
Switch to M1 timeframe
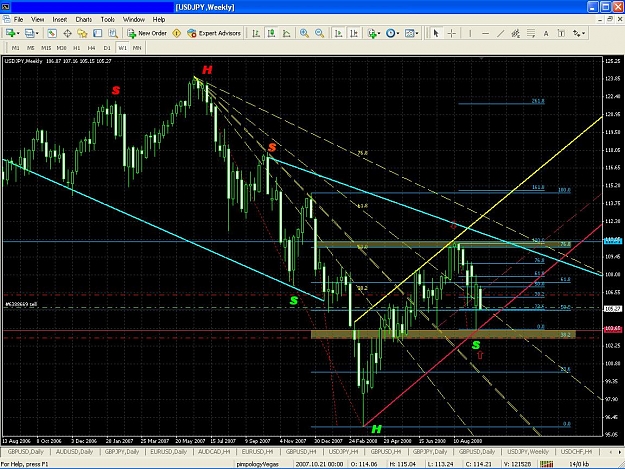coord(16,48)
